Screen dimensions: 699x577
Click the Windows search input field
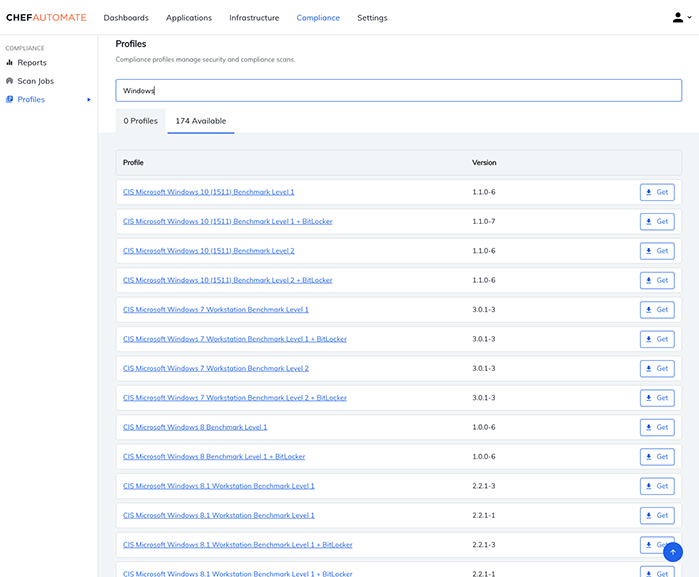398,90
